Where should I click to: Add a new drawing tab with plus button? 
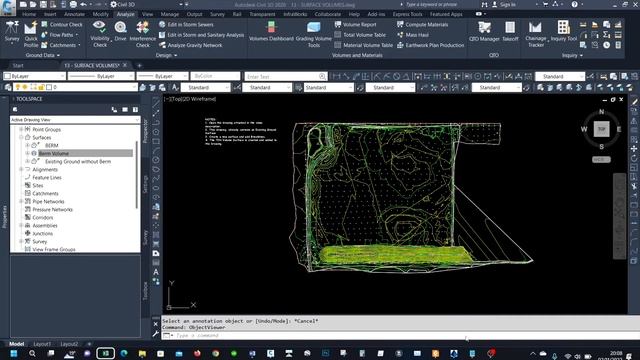139,65
